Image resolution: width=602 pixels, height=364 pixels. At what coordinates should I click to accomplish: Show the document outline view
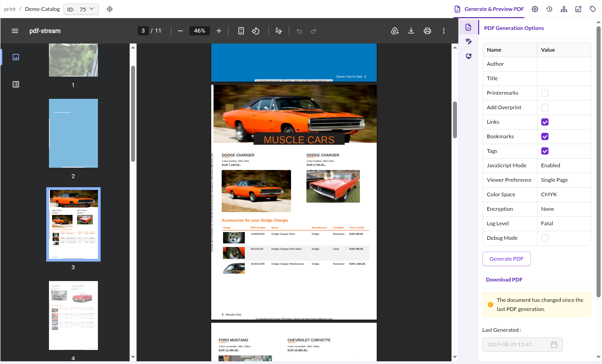pos(16,84)
